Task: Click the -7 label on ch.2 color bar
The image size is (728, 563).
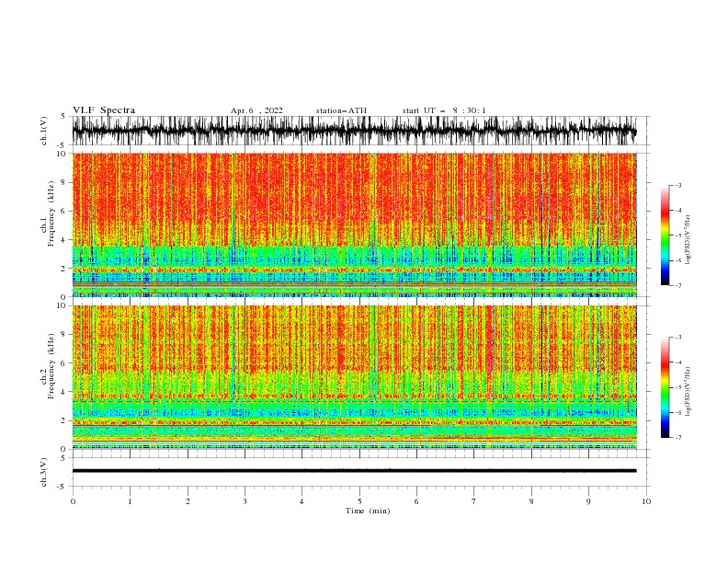Action: pos(678,437)
